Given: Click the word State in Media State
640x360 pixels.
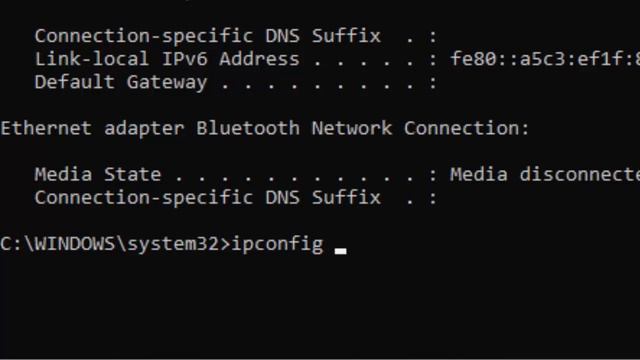Looking at the screenshot, I should click(133, 175).
